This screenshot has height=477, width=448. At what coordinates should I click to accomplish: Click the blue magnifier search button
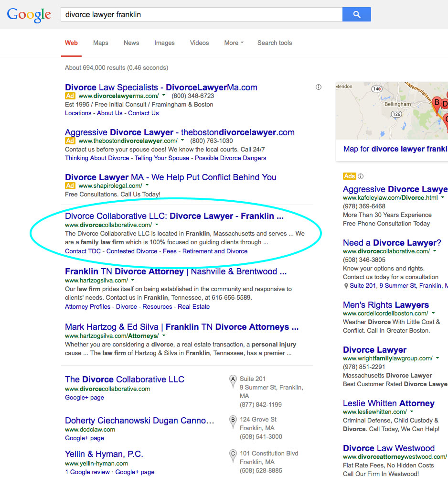click(356, 14)
